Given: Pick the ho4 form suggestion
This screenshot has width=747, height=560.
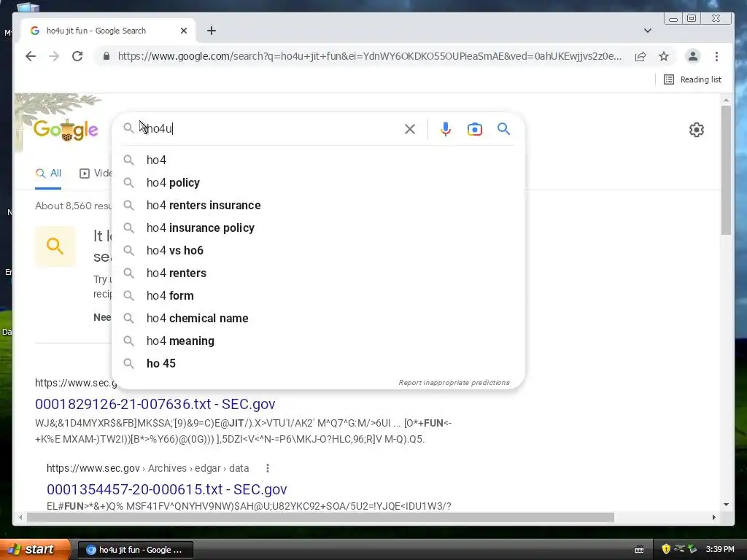Looking at the screenshot, I should pos(318,296).
